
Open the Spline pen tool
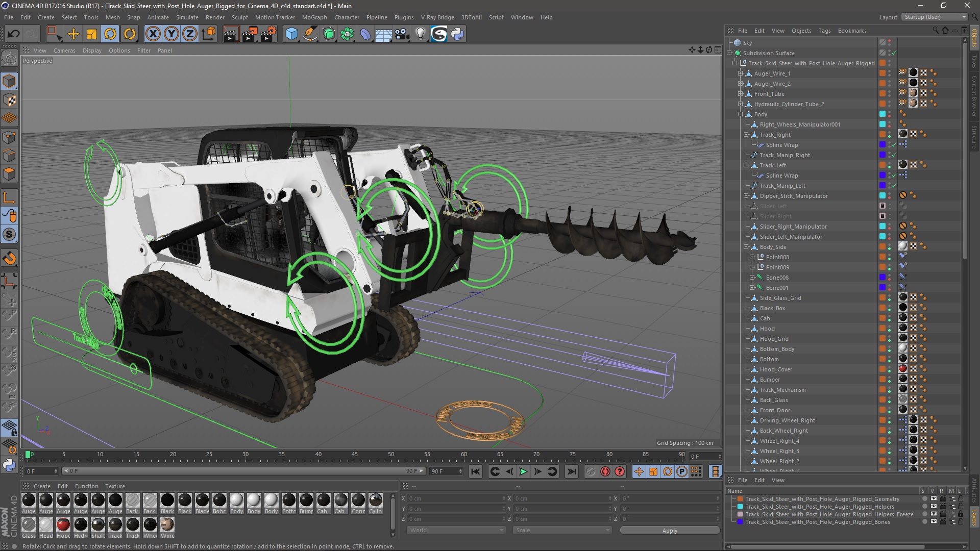pos(310,34)
